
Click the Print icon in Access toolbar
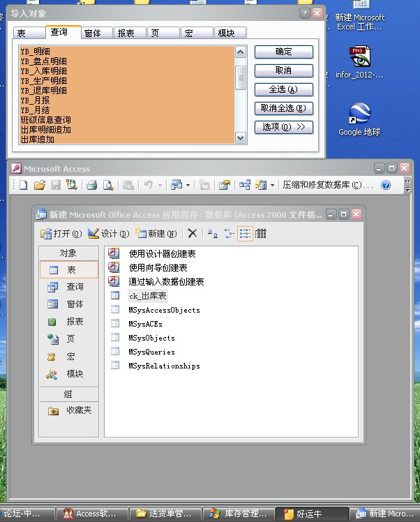pos(91,185)
